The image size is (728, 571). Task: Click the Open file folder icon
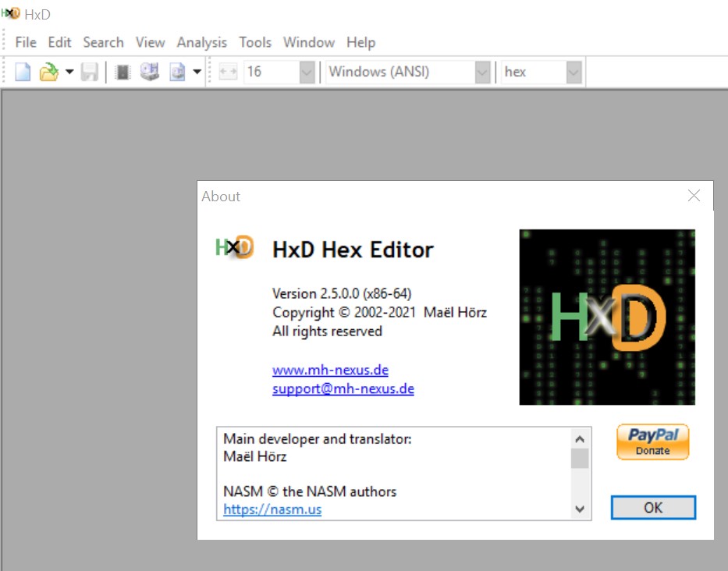click(x=49, y=73)
